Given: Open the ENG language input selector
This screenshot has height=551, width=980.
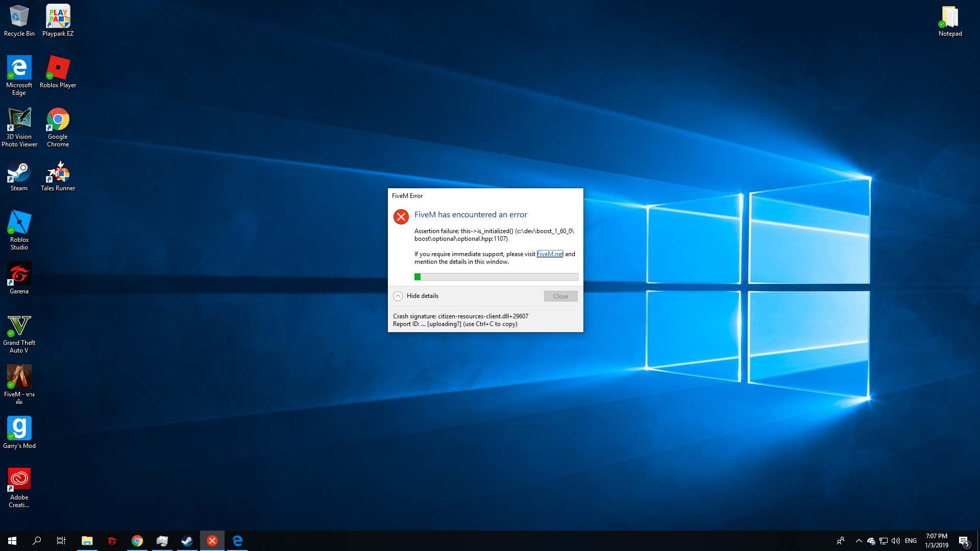Looking at the screenshot, I should (x=911, y=541).
